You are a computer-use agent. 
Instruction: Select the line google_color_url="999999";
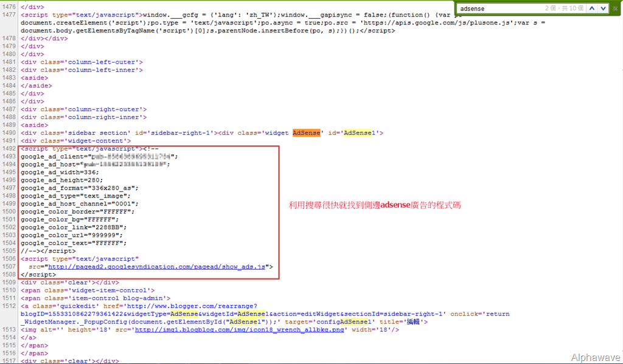point(72,235)
